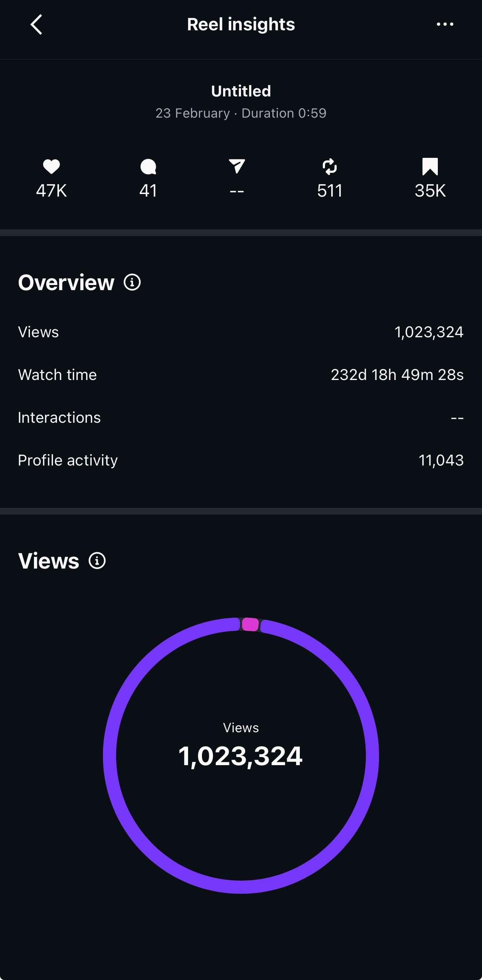
Task: Open the three-dot more options menu
Action: coord(445,24)
